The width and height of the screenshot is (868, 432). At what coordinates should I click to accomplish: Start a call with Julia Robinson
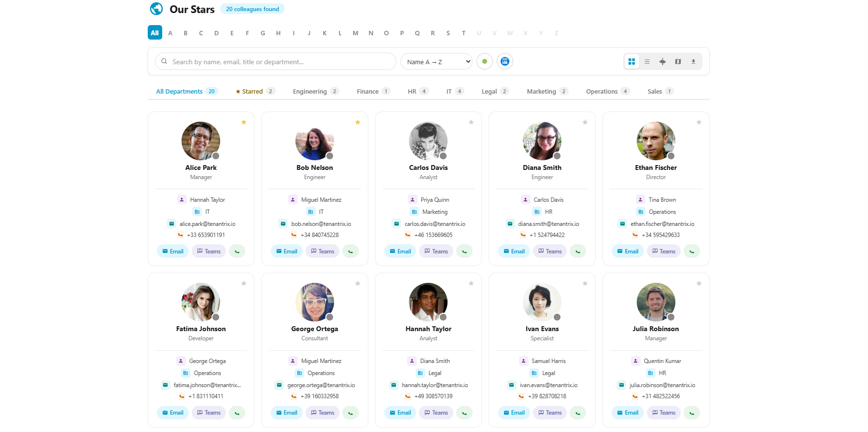coord(691,413)
